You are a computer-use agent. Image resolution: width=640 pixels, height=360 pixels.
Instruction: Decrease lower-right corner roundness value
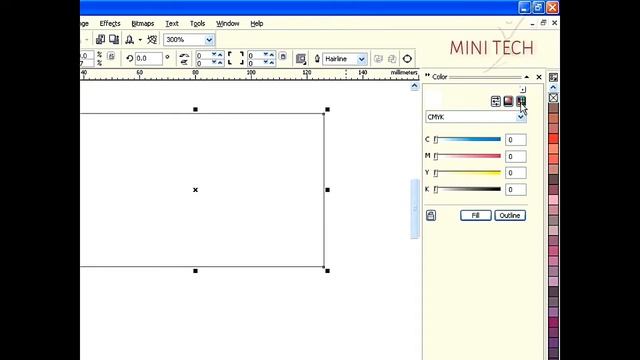click(266, 62)
